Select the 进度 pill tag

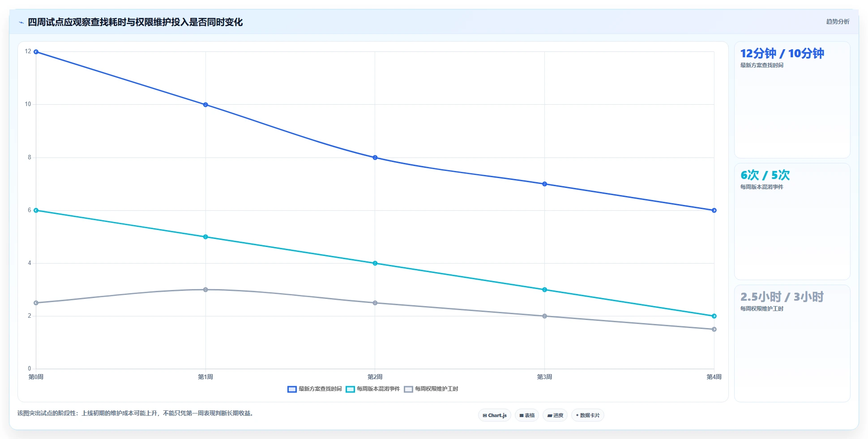pos(555,415)
